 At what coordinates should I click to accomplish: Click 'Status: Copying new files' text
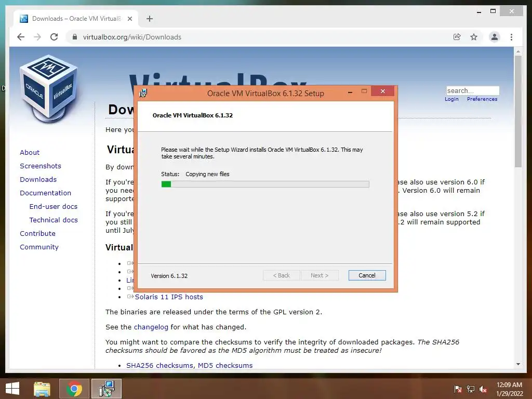195,174
